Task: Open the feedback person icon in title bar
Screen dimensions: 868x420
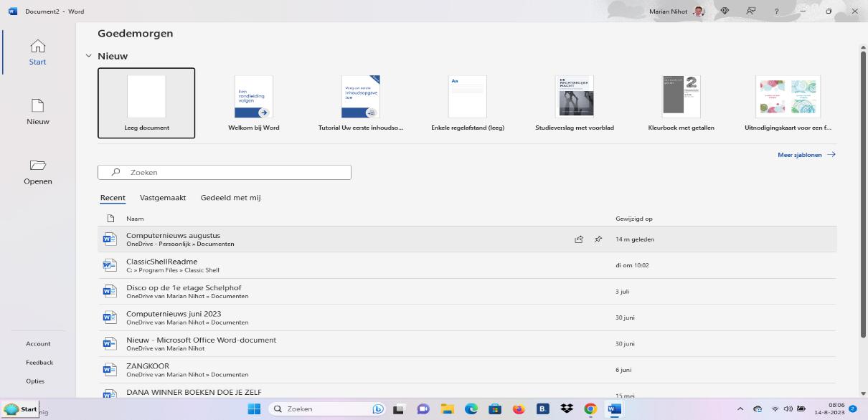Action: click(x=750, y=11)
